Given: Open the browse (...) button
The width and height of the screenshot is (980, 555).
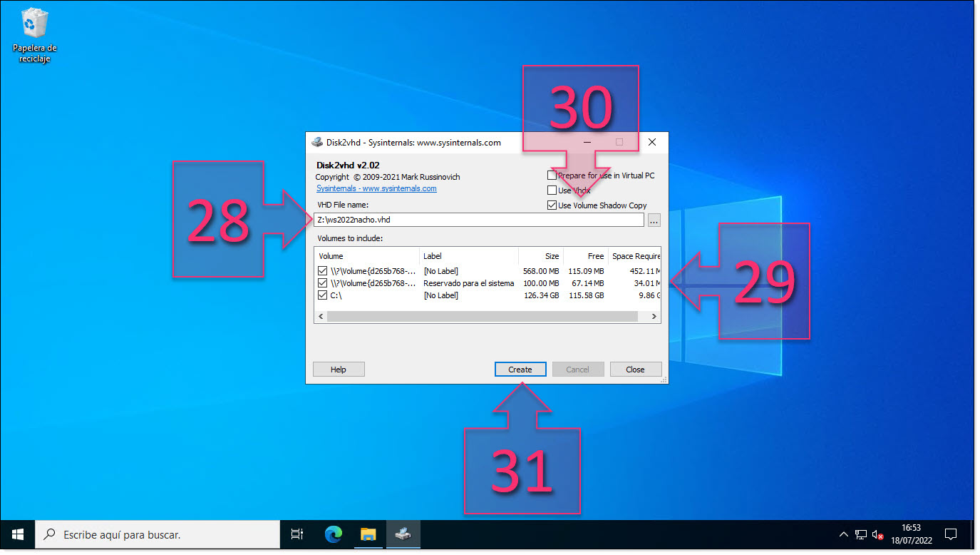Looking at the screenshot, I should pyautogui.click(x=654, y=220).
